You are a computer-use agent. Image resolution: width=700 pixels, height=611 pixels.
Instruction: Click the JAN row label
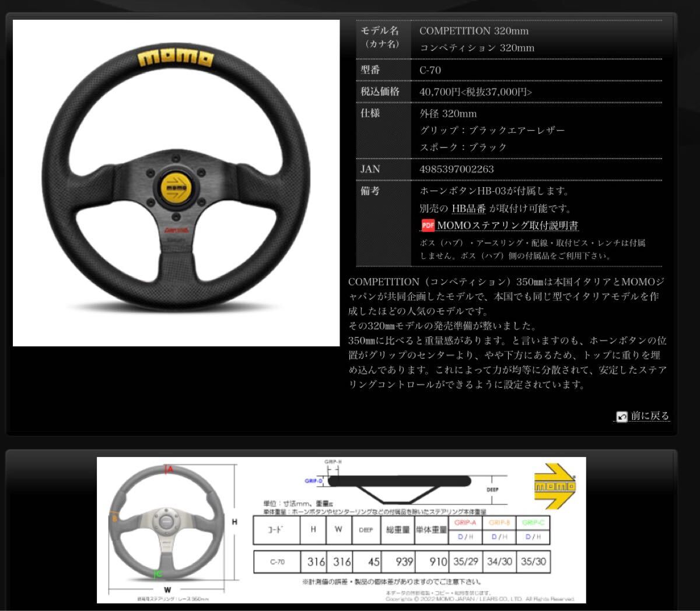point(370,169)
